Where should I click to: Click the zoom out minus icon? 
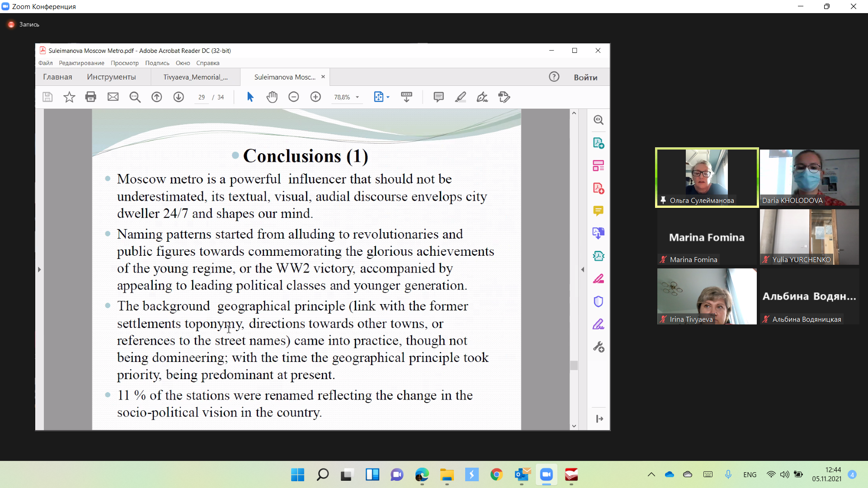tap(293, 97)
